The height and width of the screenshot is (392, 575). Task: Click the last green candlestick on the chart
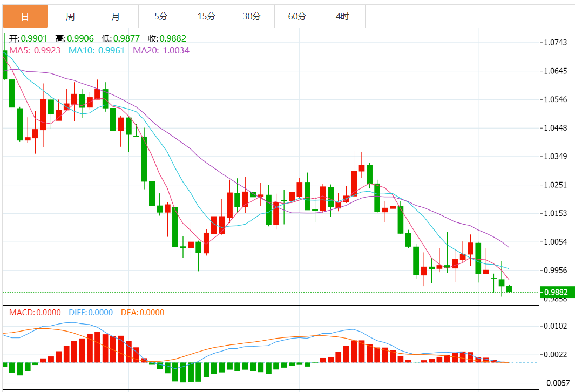click(x=509, y=289)
